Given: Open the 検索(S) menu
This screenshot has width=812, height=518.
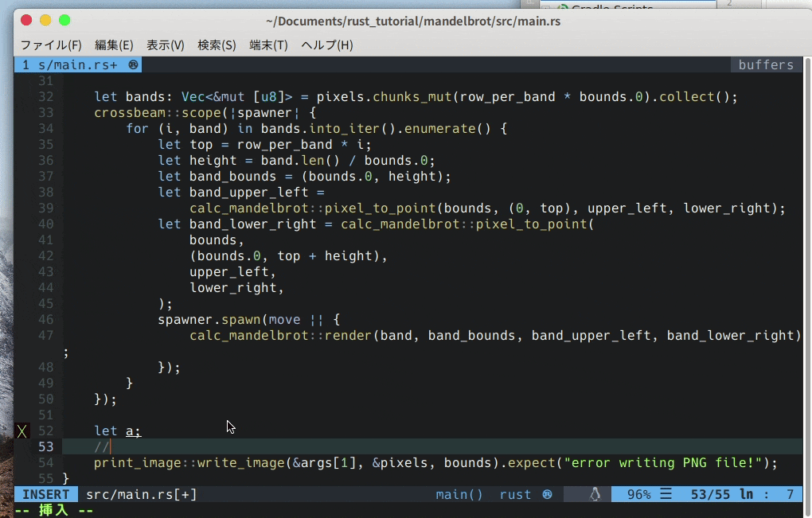Looking at the screenshot, I should point(217,45).
